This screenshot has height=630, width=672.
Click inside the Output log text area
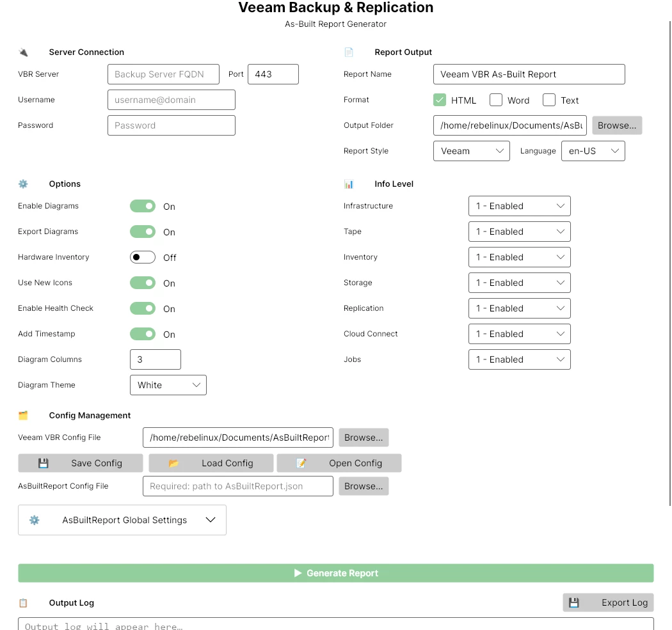335,624
